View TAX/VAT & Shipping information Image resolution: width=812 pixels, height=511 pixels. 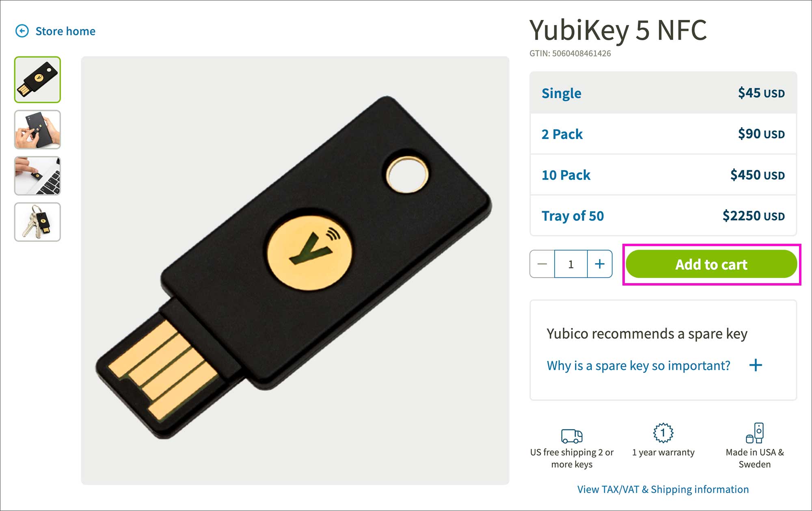point(663,489)
